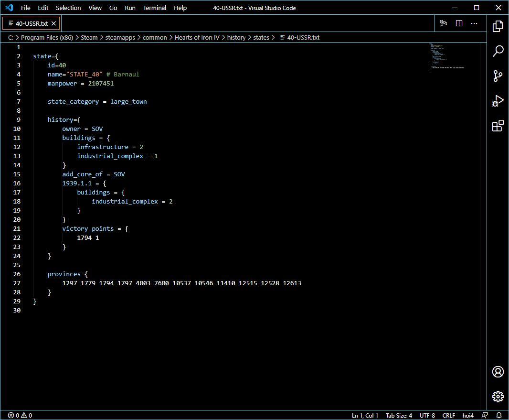Change UTF-8 file encoding
This screenshot has width=509, height=420.
(x=427, y=415)
